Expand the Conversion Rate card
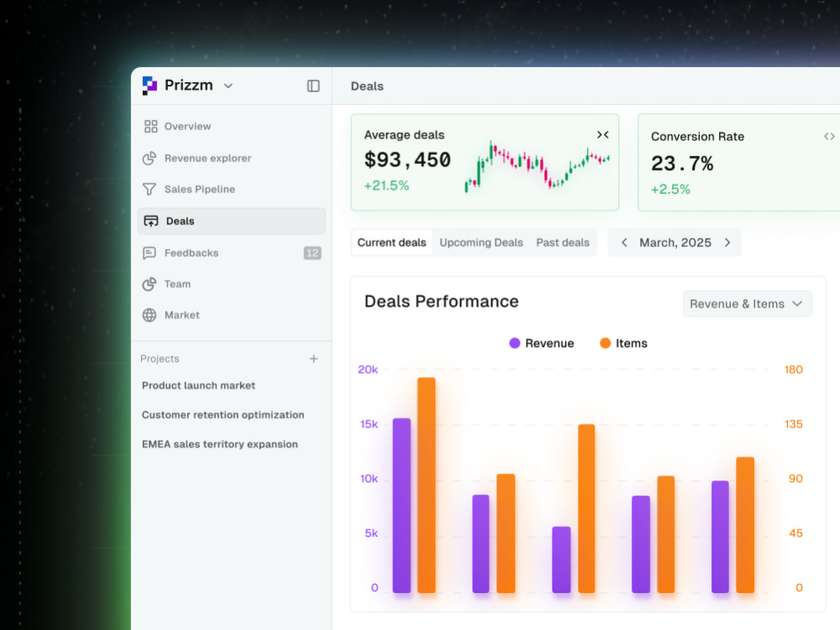This screenshot has height=630, width=840. (829, 137)
